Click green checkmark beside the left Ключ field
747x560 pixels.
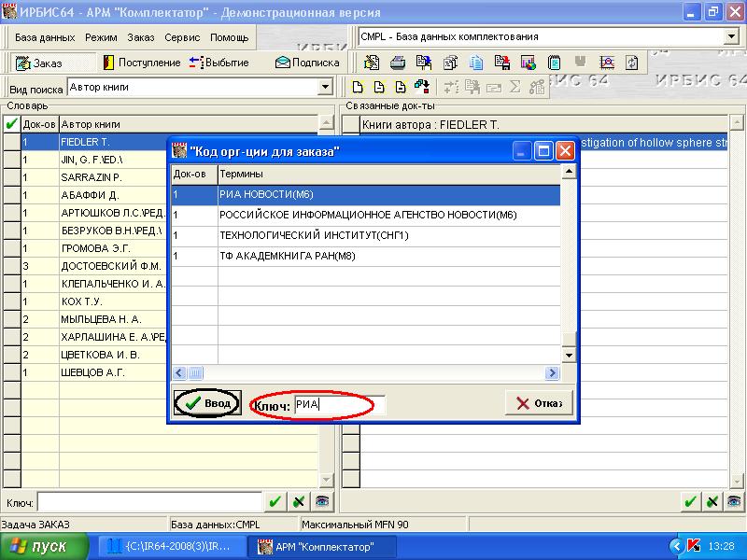click(275, 501)
